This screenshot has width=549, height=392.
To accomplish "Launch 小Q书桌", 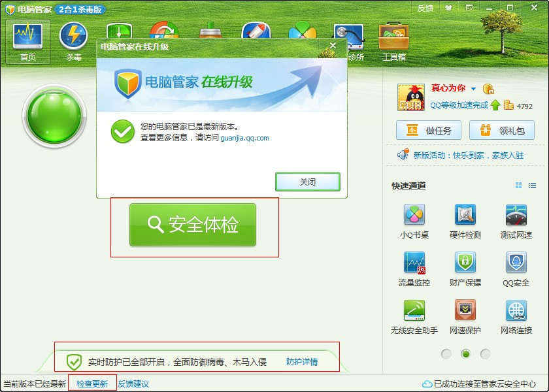I will (414, 221).
